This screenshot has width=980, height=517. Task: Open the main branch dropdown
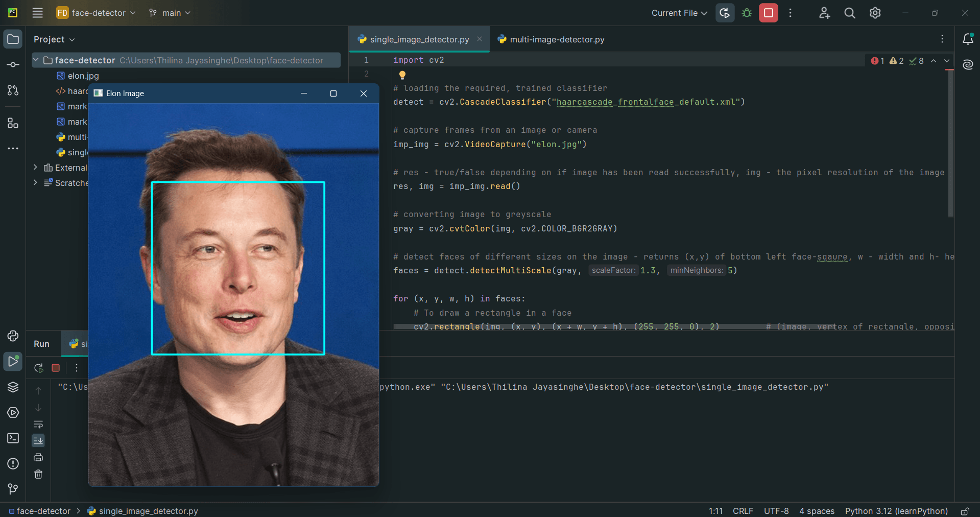click(170, 13)
